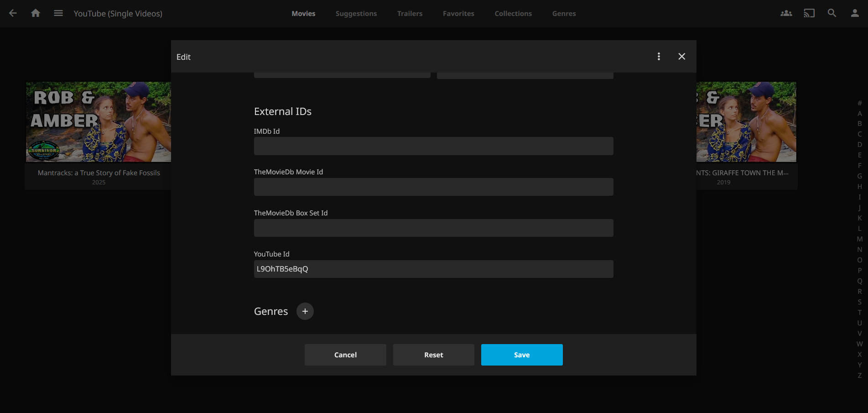Open the search magnifier icon

[x=832, y=13]
